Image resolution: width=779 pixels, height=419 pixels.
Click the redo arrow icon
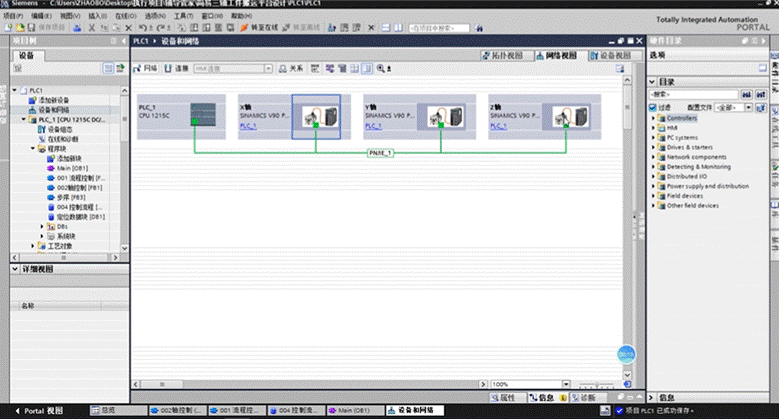click(161, 28)
